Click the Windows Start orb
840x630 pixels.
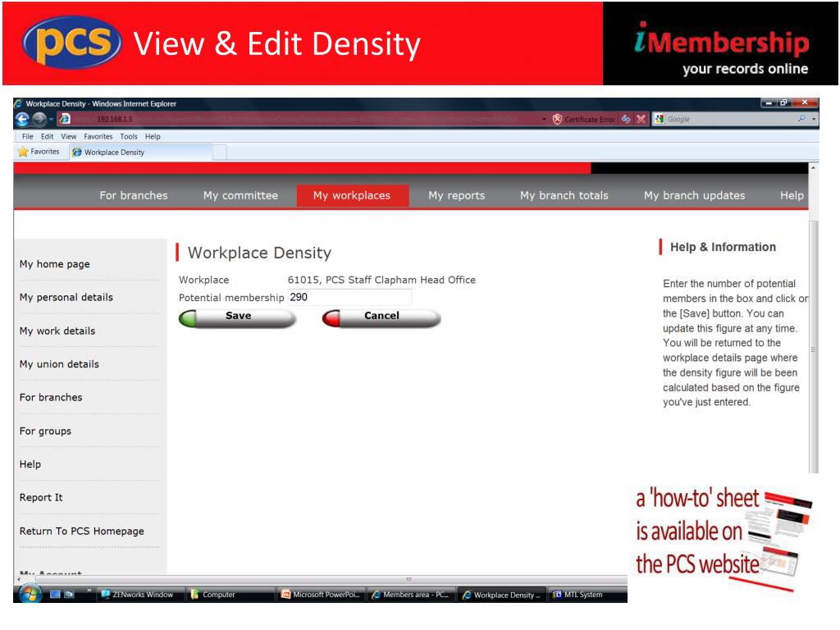(30, 594)
